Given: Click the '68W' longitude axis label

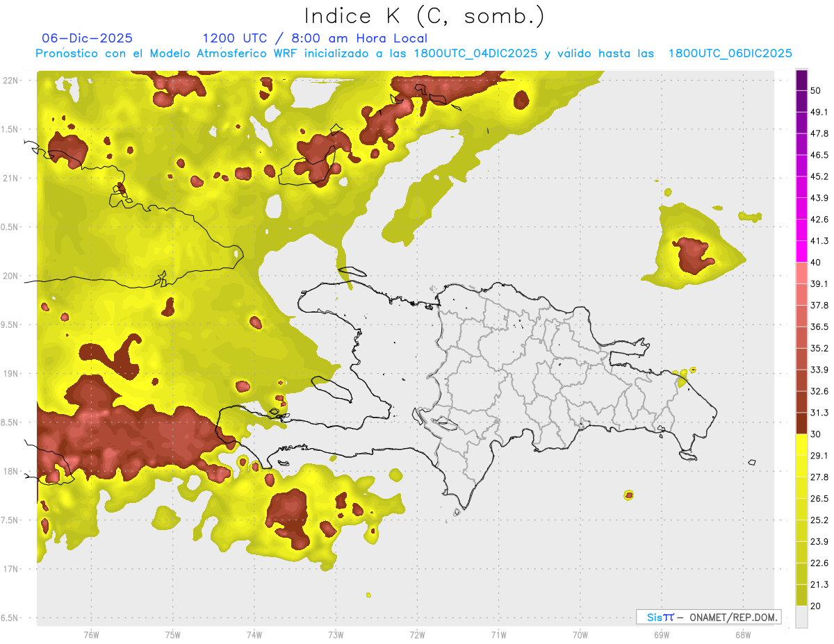Looking at the screenshot, I should pos(742,635).
